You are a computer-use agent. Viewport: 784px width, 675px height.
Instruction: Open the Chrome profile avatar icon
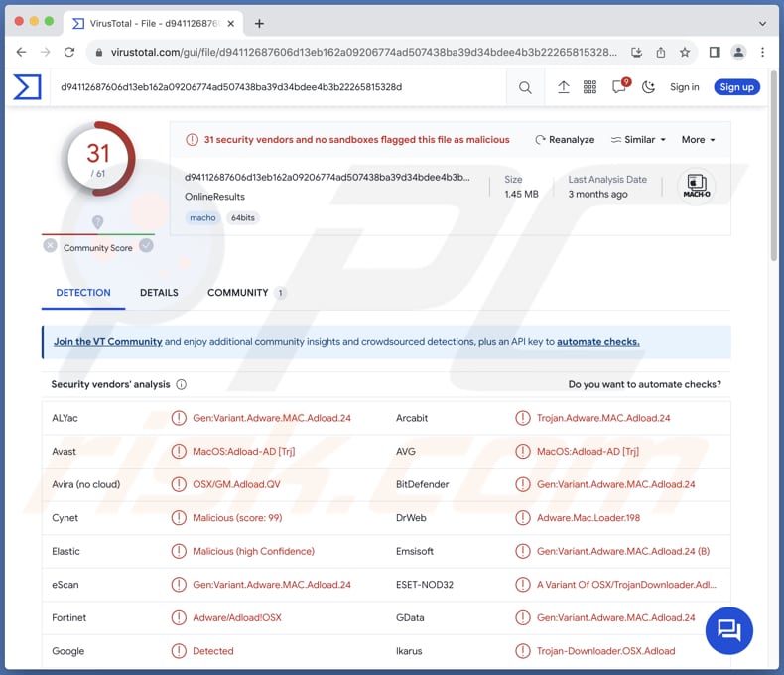pyautogui.click(x=738, y=52)
